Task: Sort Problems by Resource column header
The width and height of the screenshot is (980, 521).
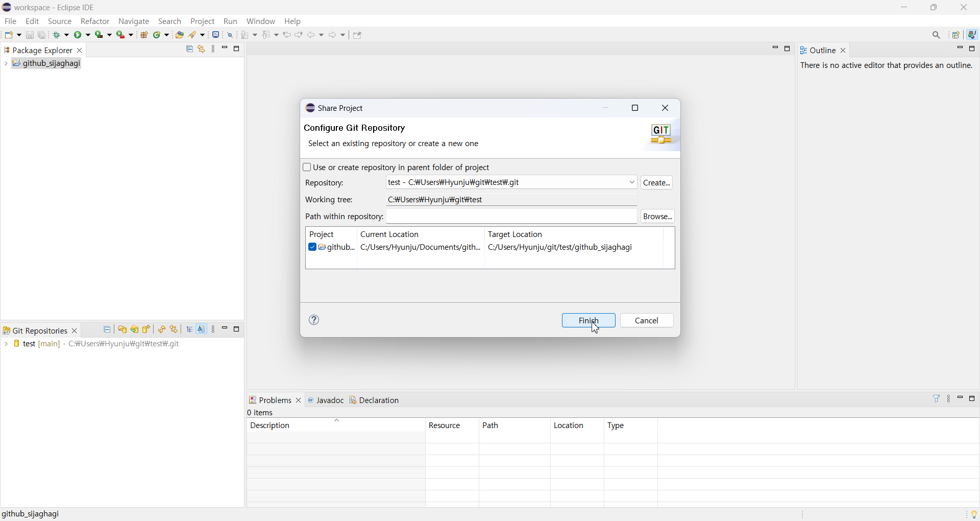Action: (452, 425)
